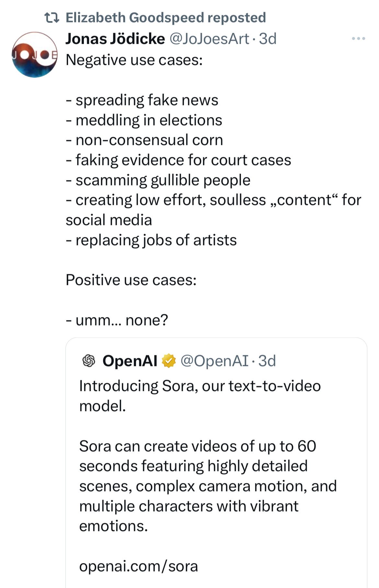Open Jonas Jödicke's profile picture
This screenshot has width=379, height=588.
tap(35, 55)
